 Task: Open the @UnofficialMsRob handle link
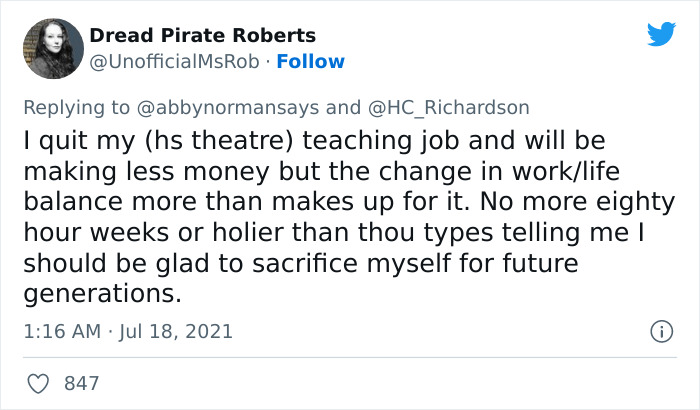(x=176, y=61)
